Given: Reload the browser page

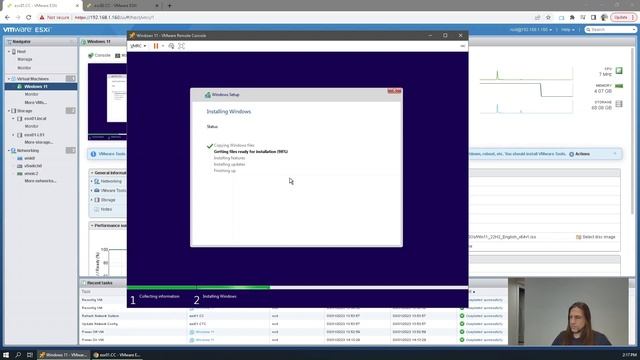Looking at the screenshot, I should [29, 18].
